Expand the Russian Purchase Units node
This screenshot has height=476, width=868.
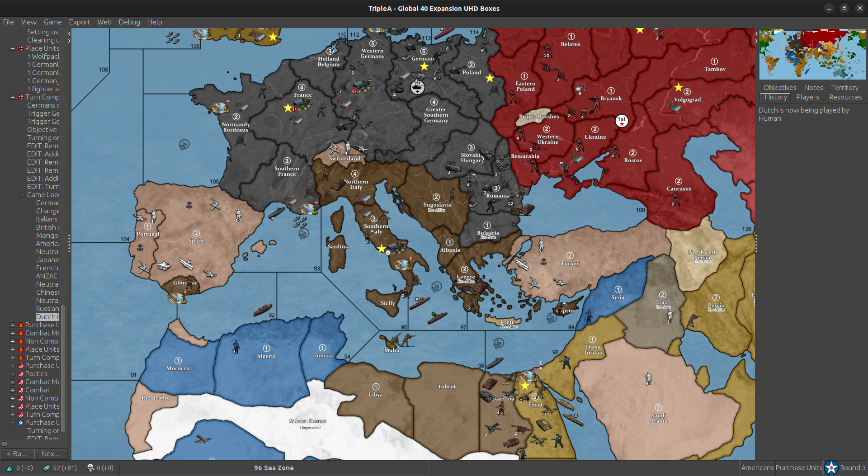(x=13, y=325)
